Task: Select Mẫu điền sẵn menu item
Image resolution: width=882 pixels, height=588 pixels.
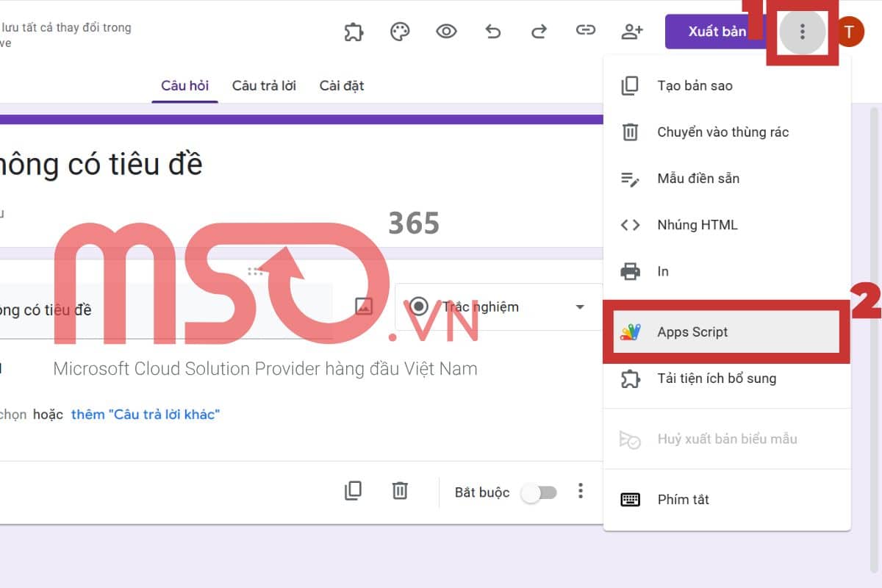Action: pyautogui.click(x=727, y=179)
